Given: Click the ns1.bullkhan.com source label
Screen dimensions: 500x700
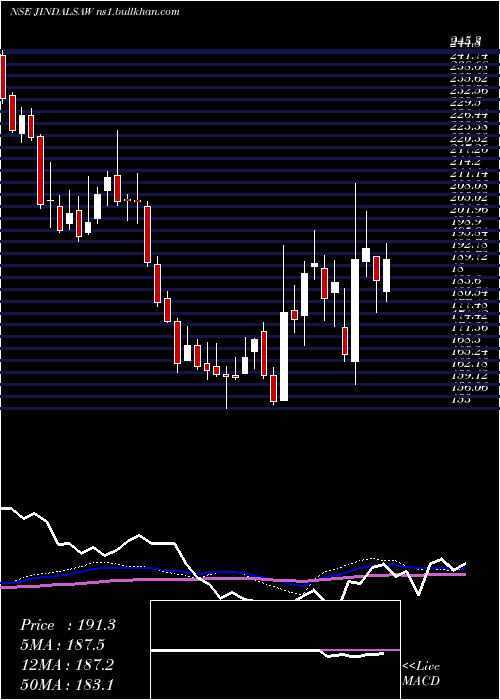Looking at the screenshot, I should (138, 12).
